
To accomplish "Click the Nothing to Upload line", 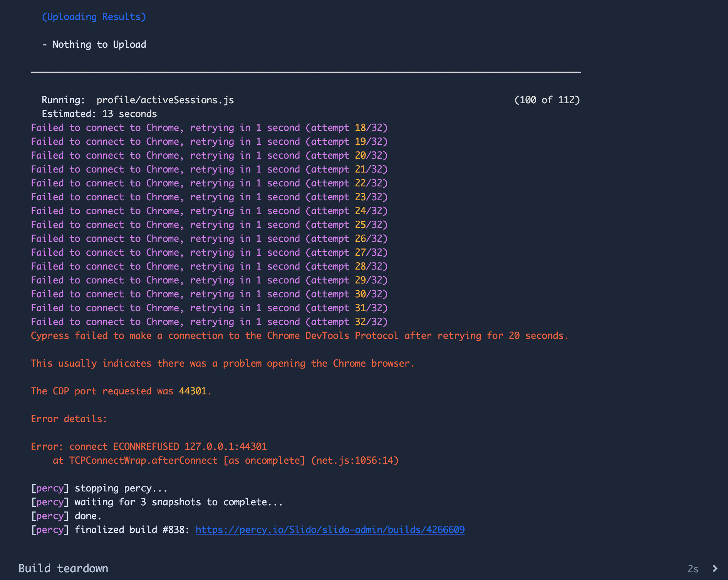I will coord(94,45).
